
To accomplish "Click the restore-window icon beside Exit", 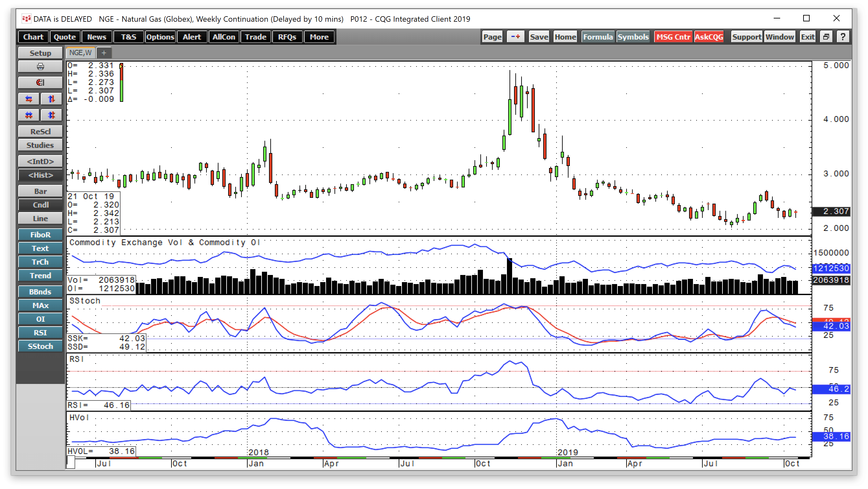I will [x=826, y=37].
